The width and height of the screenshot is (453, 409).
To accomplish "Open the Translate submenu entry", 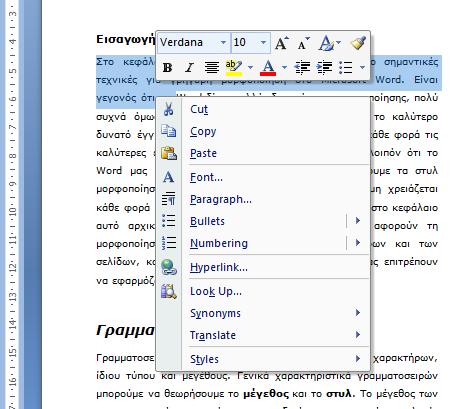I will tap(263, 335).
